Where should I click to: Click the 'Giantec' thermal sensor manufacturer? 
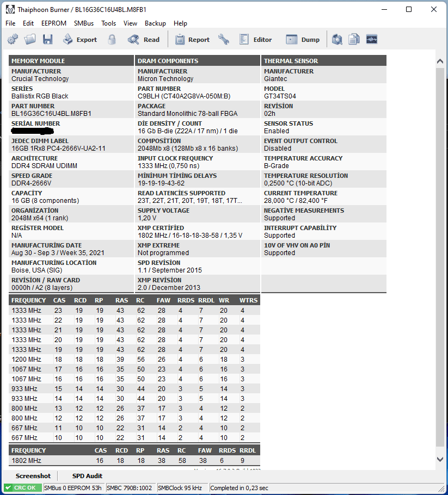click(275, 79)
